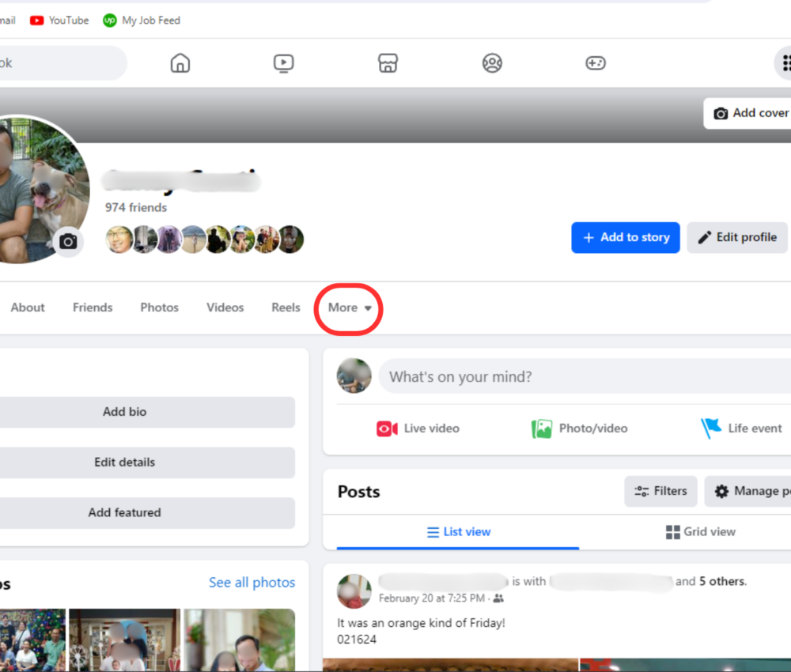Viewport: 791px width, 672px height.
Task: Open the Video/Watch icon in top navigation
Action: [x=283, y=63]
